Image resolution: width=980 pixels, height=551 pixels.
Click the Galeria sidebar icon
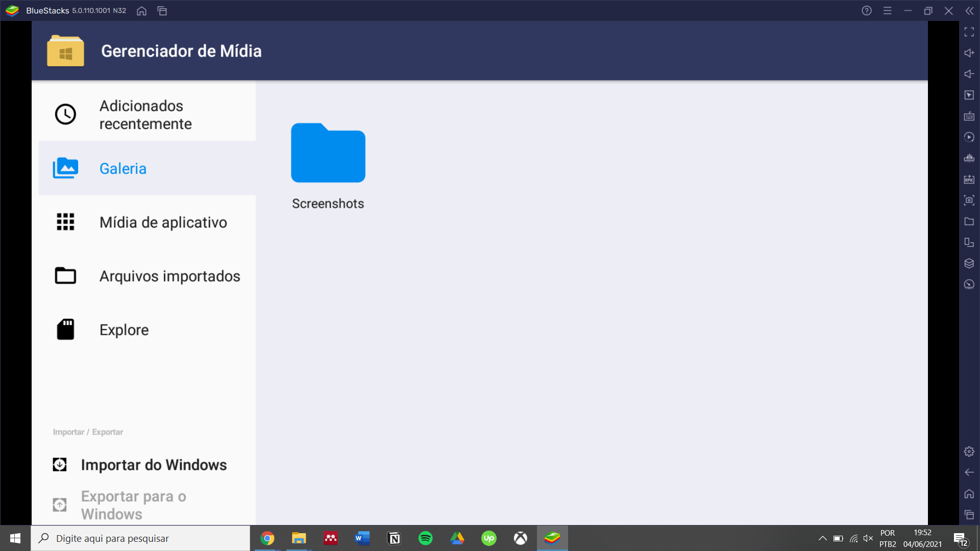[x=65, y=168]
